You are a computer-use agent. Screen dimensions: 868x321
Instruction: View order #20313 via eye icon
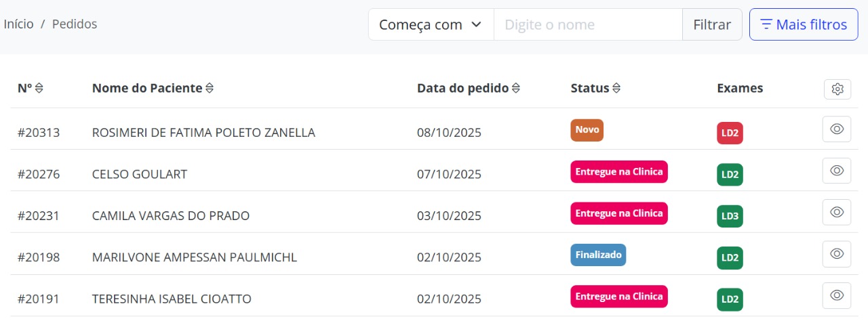tap(837, 129)
